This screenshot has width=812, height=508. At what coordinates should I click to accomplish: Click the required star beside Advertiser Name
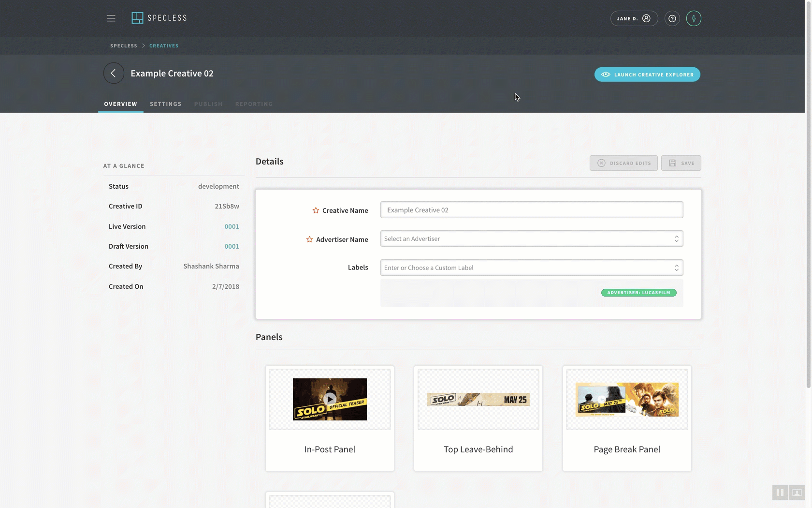click(309, 239)
